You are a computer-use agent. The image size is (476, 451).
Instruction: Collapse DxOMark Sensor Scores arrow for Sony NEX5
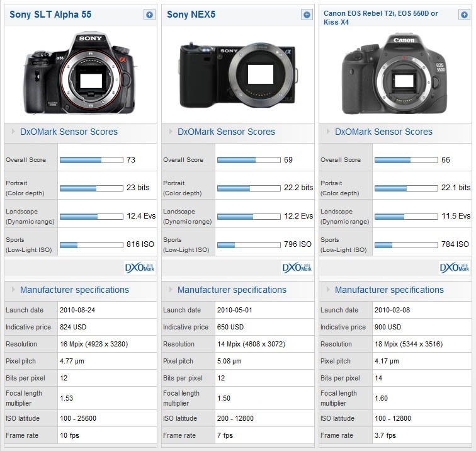(x=170, y=132)
